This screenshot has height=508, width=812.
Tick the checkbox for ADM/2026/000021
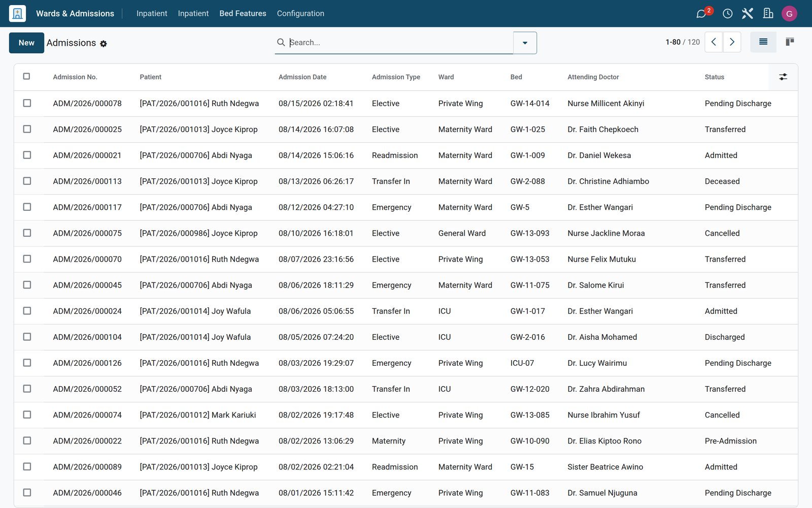pos(27,155)
